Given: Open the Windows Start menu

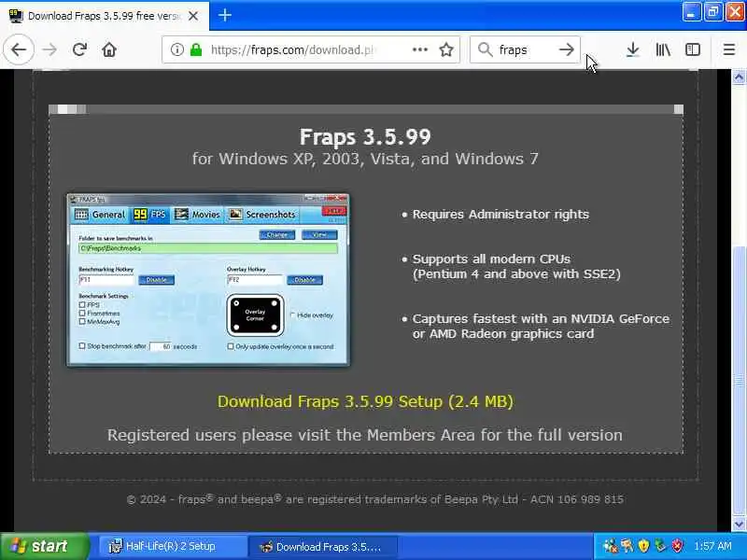Looking at the screenshot, I should pos(44,546).
